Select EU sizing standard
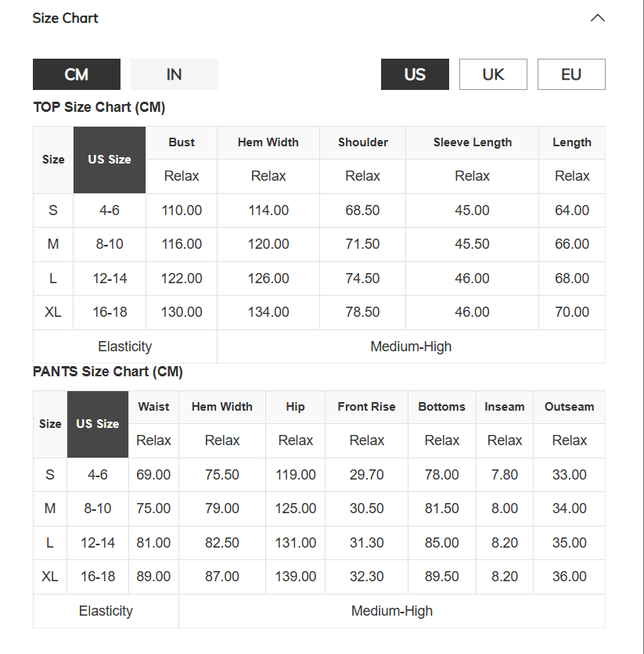This screenshot has height=654, width=644. coord(571,74)
